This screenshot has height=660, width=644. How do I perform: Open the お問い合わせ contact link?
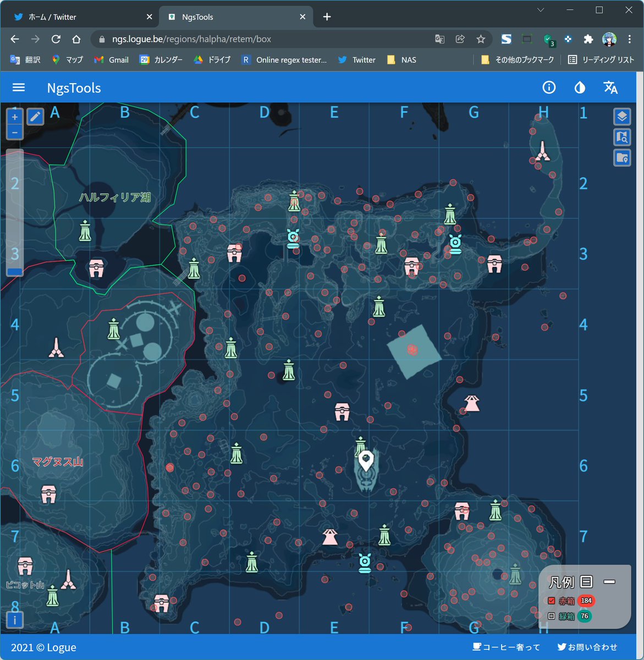[587, 647]
